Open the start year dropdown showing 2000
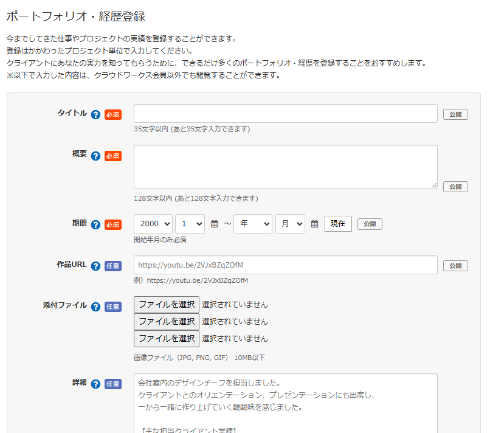This screenshot has height=433, width=504. click(153, 224)
